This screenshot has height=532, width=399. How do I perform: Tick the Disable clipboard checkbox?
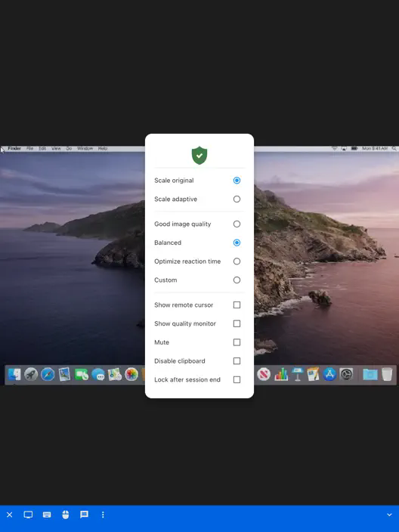tap(237, 360)
